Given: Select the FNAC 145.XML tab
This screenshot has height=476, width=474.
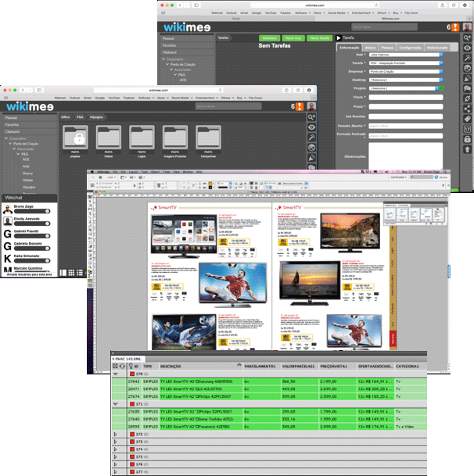Looking at the screenshot, I should (127, 359).
